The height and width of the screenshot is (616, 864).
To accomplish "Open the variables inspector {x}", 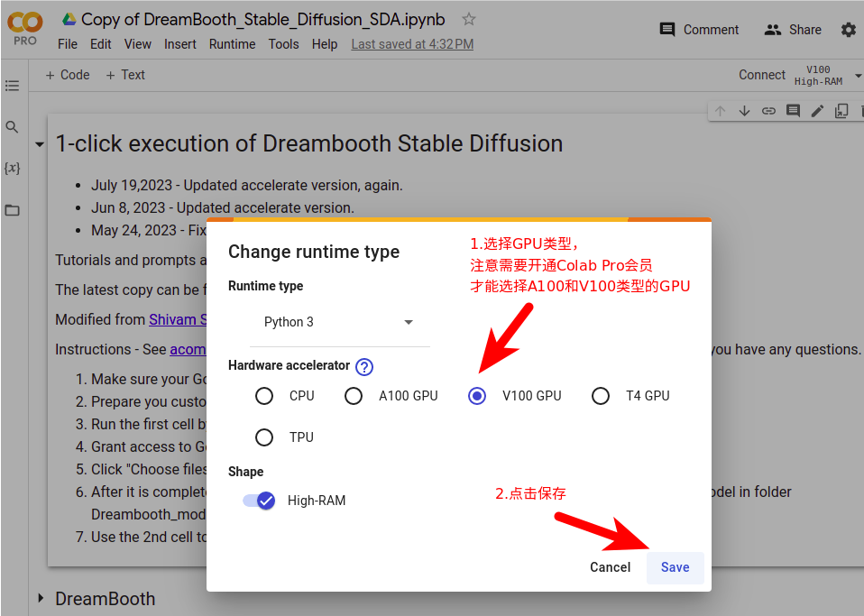I will (x=13, y=168).
